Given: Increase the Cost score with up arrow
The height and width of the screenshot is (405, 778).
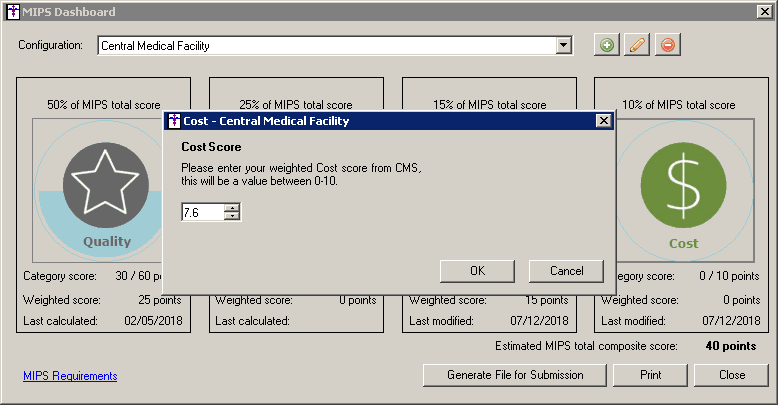Looking at the screenshot, I should point(233,208).
